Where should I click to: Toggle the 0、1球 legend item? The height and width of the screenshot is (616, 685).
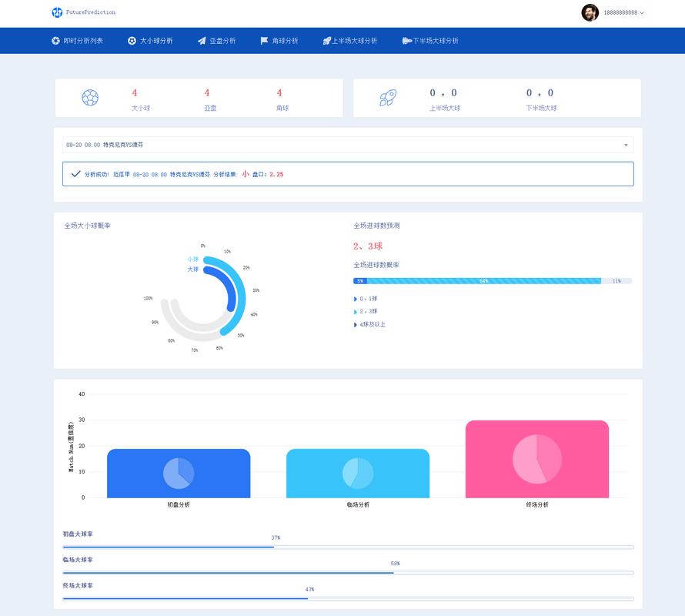coord(366,299)
